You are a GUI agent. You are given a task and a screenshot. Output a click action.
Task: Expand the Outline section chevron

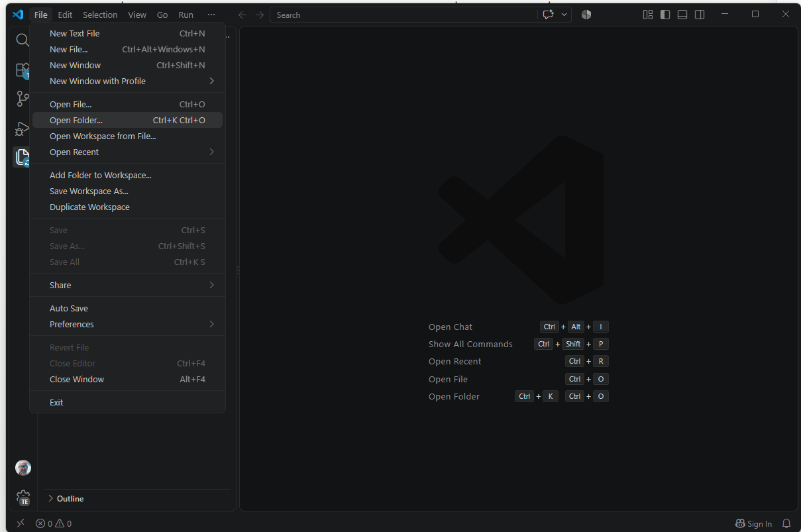click(50, 498)
